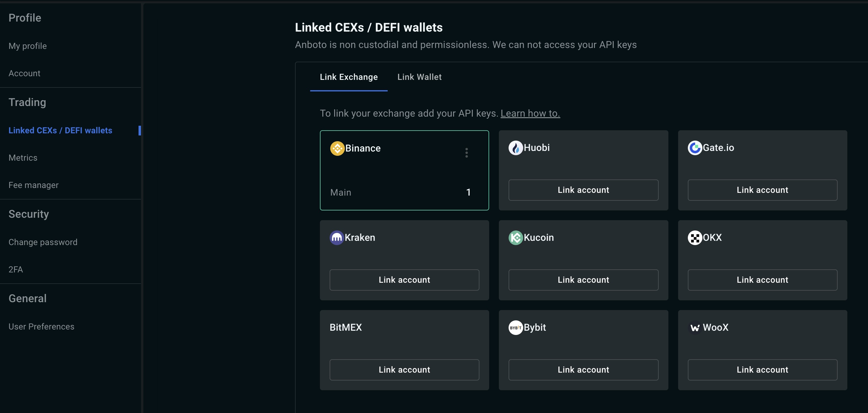Click the Learn how to link
Viewport: 868px width, 413px height.
coord(530,113)
